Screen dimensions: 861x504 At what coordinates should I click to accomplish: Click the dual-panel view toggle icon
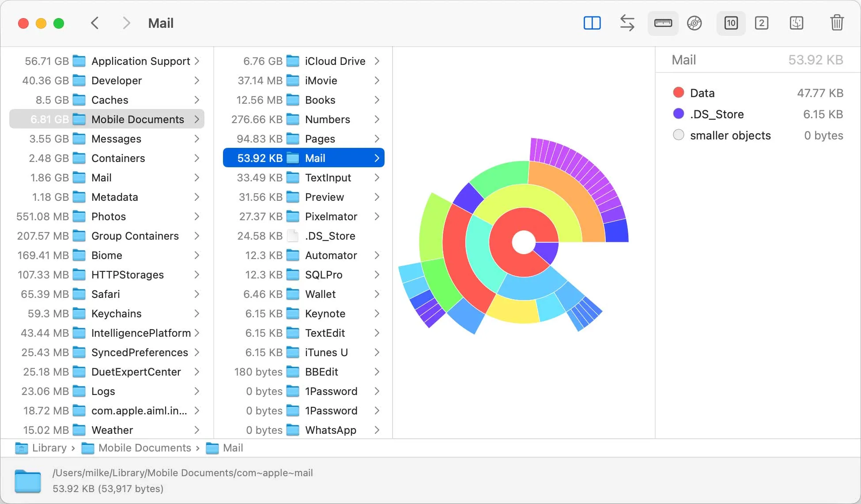[x=592, y=23]
